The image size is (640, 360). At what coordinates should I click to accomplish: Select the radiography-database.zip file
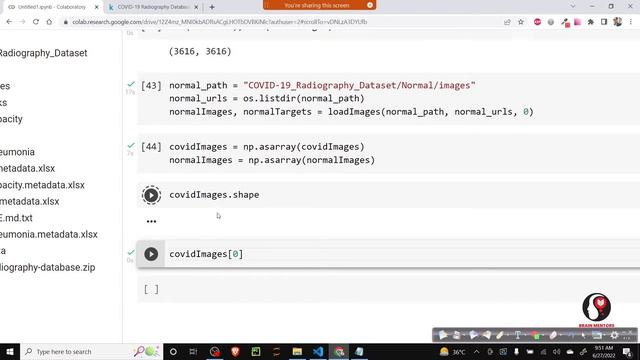[x=48, y=267]
